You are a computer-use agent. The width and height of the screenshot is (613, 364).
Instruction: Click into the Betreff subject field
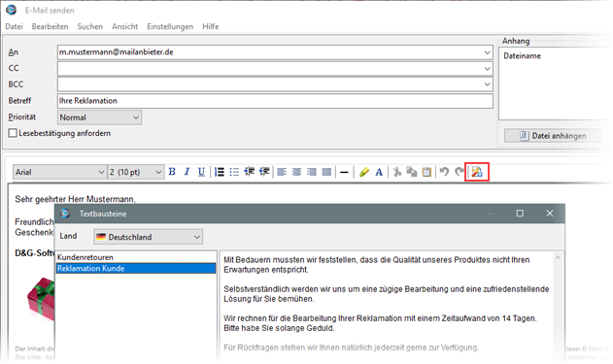[275, 101]
